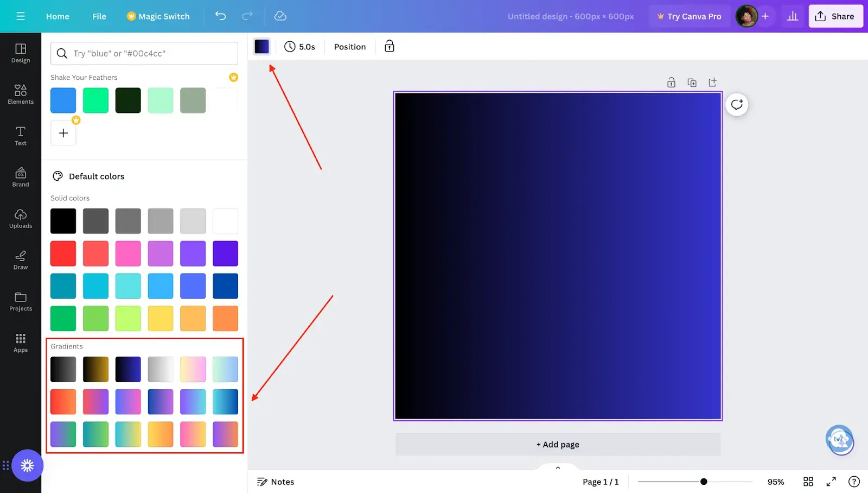The height and width of the screenshot is (493, 868).
Task: Pick the black-to-gold gradient swatch
Action: [95, 369]
